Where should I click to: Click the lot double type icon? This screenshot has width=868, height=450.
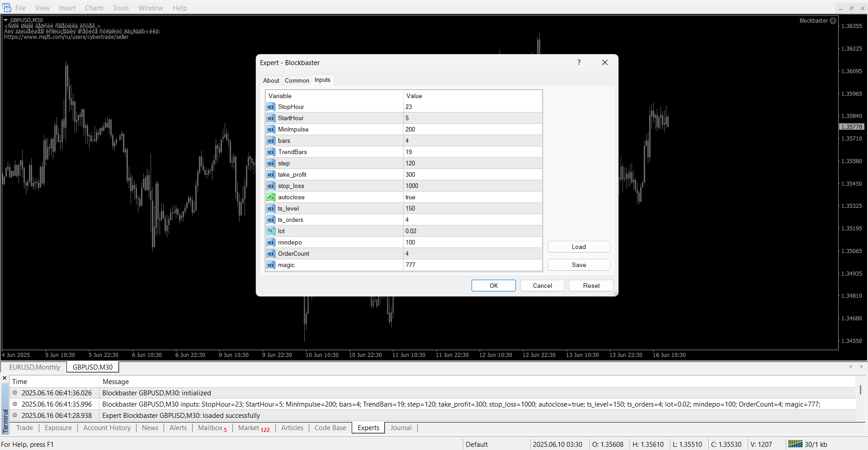pos(270,231)
